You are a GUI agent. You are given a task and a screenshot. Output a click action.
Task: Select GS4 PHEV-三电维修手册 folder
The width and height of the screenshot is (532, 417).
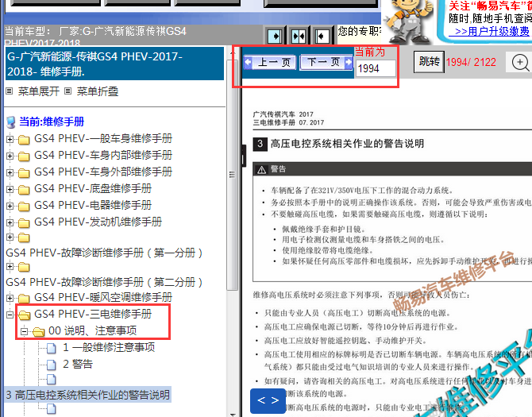point(93,314)
